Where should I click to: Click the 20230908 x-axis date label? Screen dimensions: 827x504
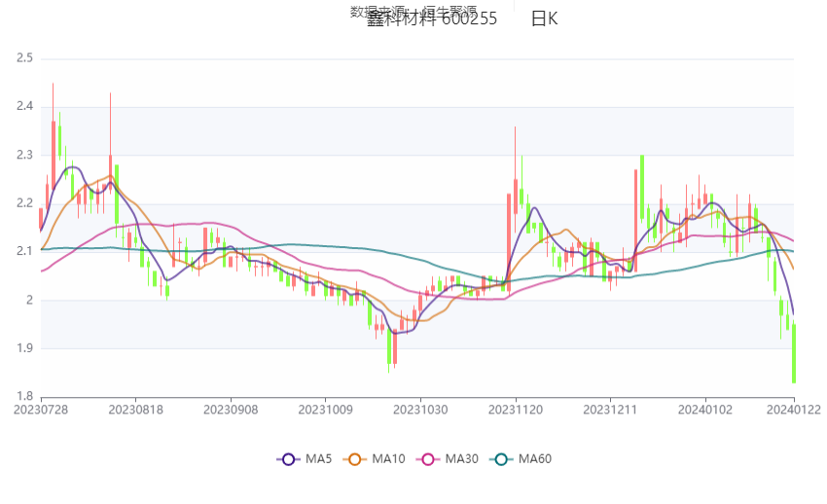231,410
